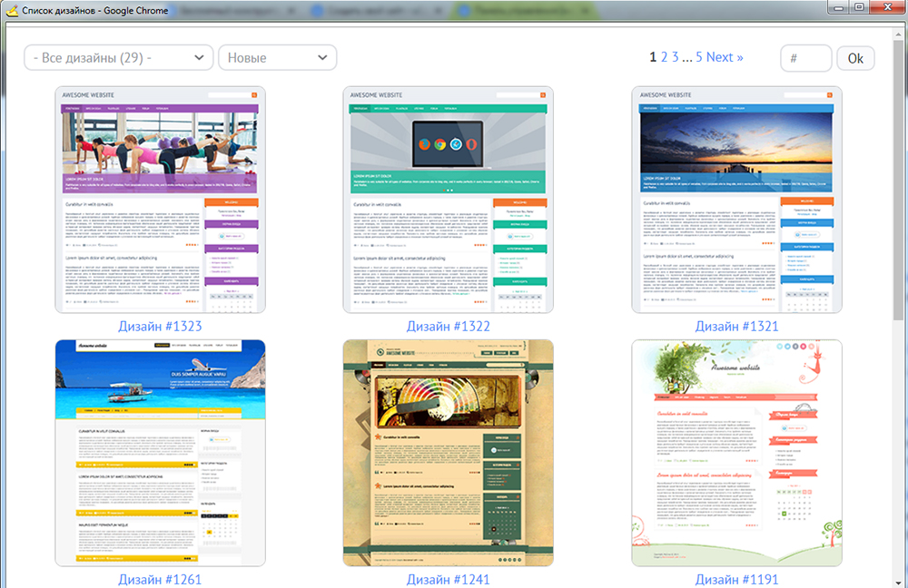Select the floral pink design #1191 thumbnail
The height and width of the screenshot is (588, 908).
tap(736, 453)
